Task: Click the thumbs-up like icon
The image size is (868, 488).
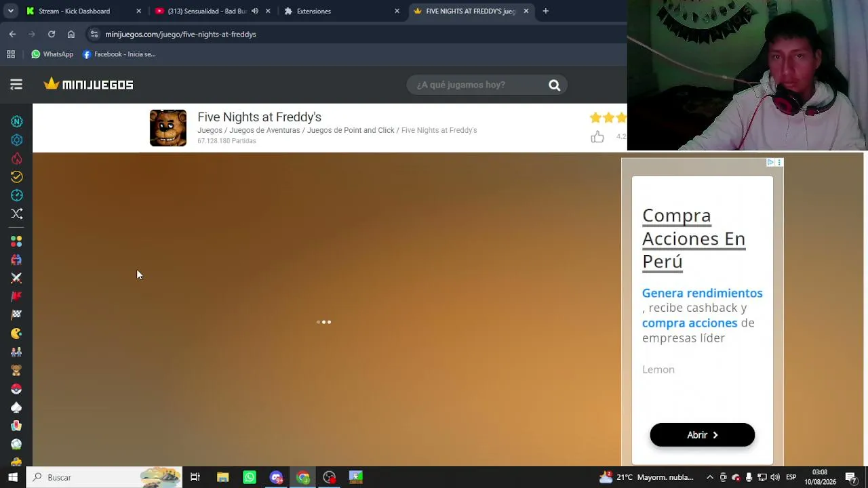Action: (x=597, y=137)
